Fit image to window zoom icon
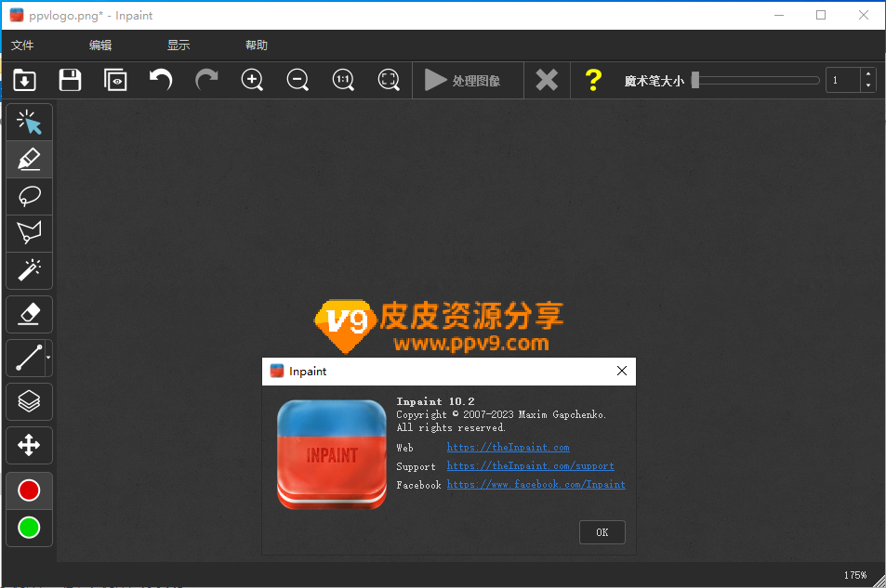 coord(389,80)
